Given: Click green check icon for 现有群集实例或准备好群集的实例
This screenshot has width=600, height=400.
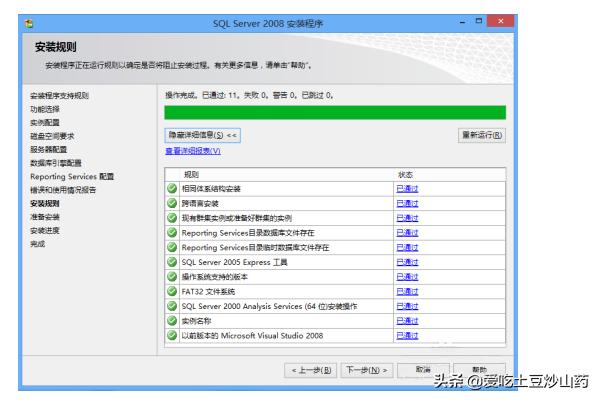Looking at the screenshot, I should point(172,218).
